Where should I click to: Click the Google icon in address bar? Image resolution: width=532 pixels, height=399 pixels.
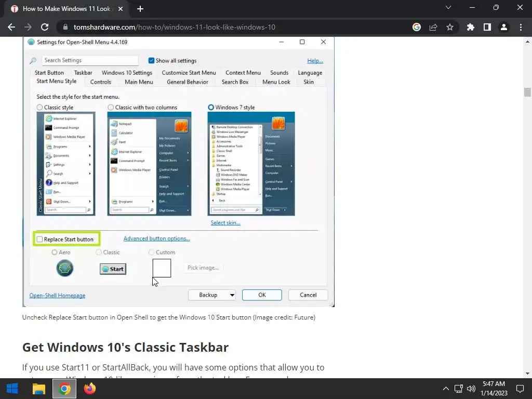click(x=416, y=27)
